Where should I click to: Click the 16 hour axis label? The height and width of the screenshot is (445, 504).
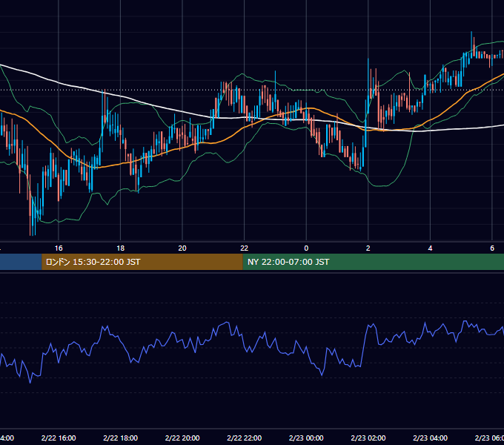[x=59, y=248]
